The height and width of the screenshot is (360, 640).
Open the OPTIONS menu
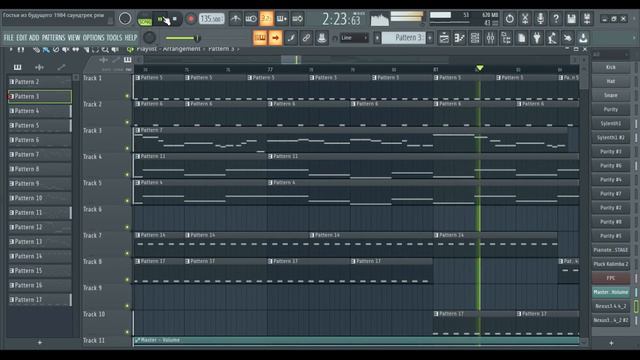pos(94,38)
